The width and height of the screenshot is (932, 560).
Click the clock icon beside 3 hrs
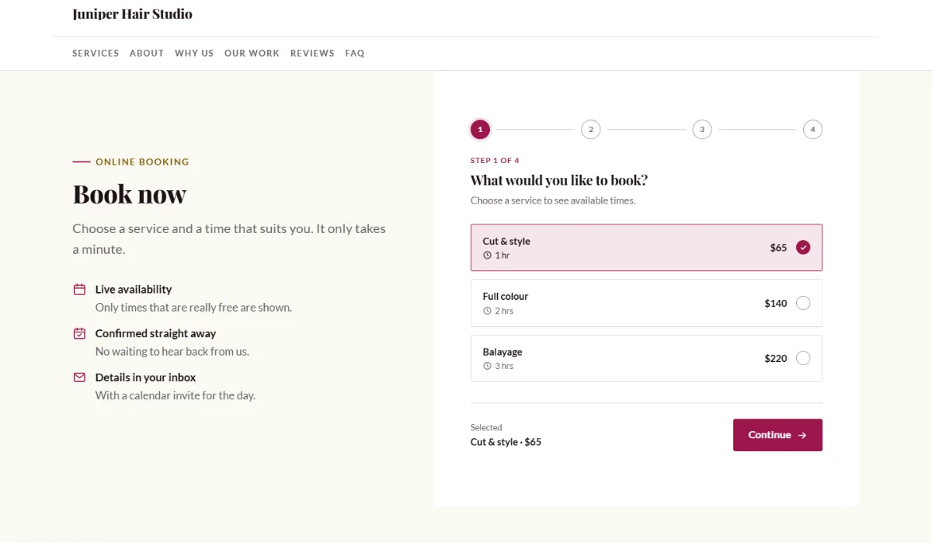487,366
